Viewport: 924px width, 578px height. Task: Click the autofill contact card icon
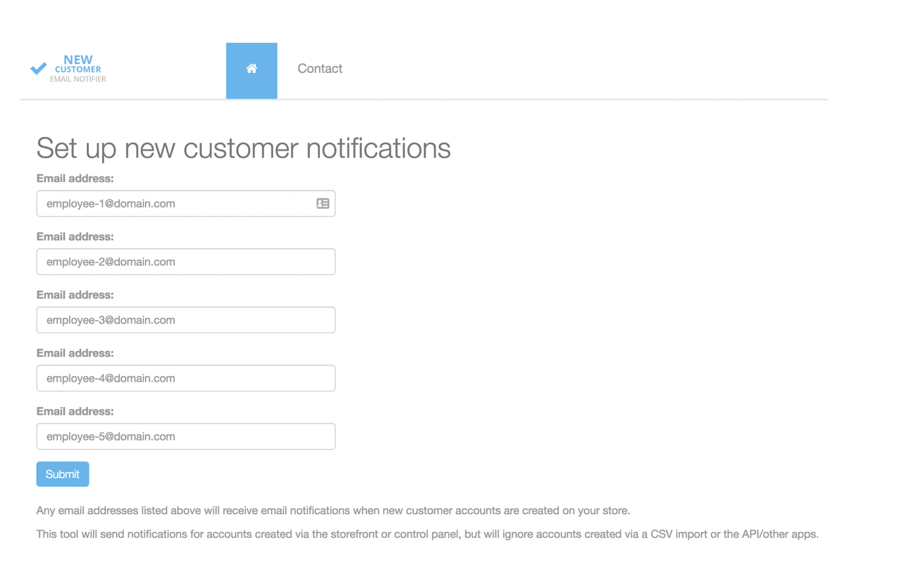pyautogui.click(x=322, y=203)
